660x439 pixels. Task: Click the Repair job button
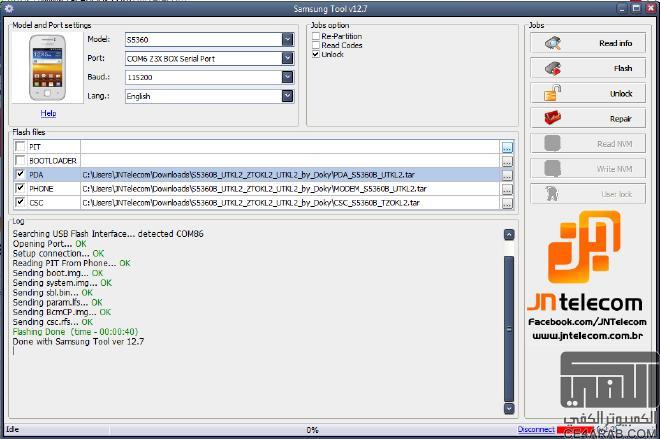pos(588,118)
